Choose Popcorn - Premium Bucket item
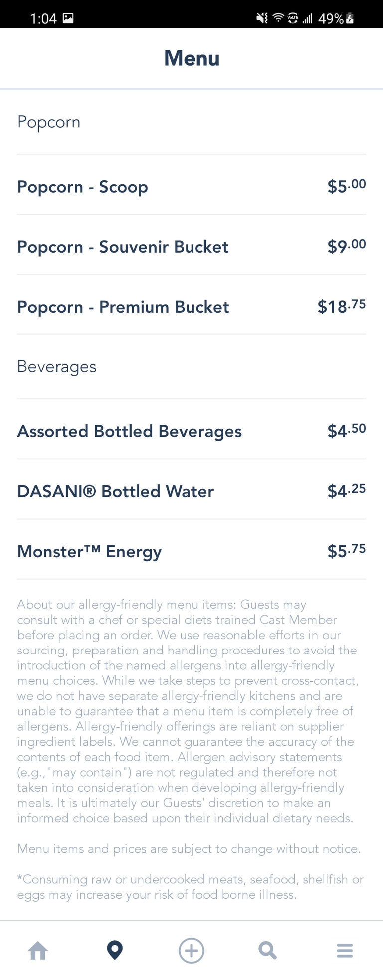The height and width of the screenshot is (980, 383). (x=123, y=307)
